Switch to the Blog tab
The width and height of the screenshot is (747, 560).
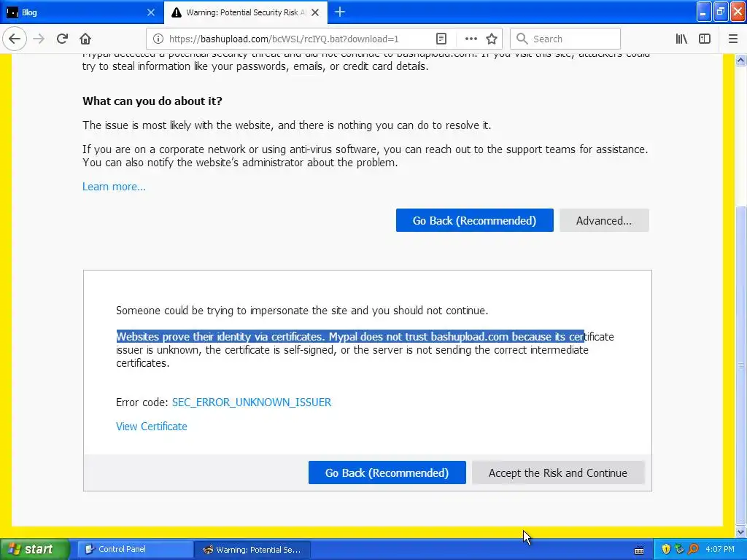[x=82, y=12]
